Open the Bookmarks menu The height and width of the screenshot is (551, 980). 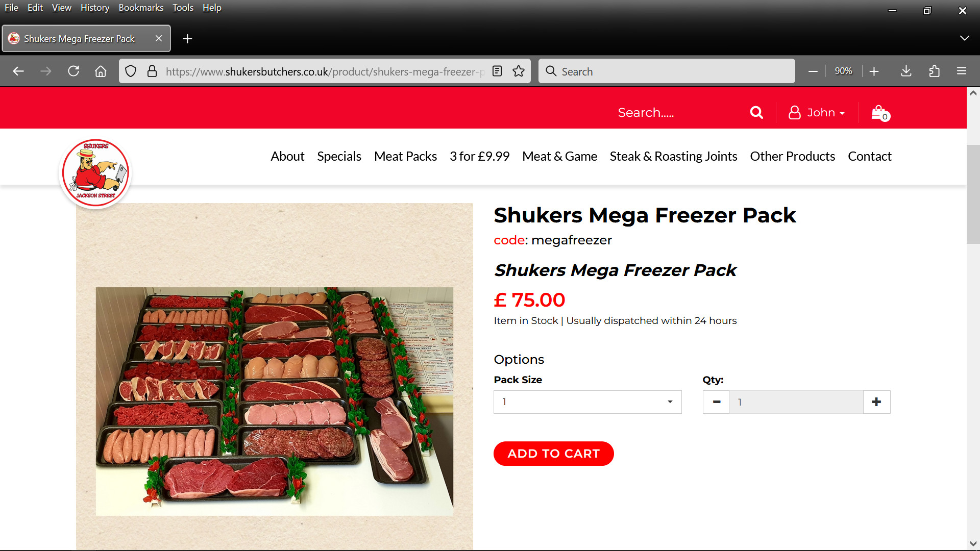[141, 8]
